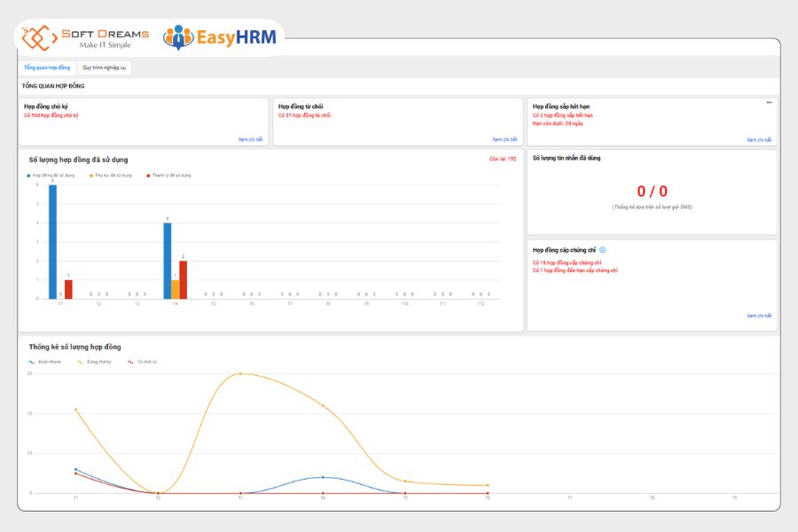Click the orange line point at T4

tap(323, 406)
